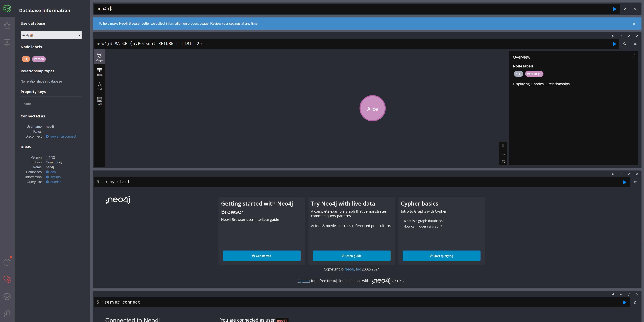The image size is (644, 322).
Task: Save MATCH query to favorites star
Action: pyautogui.click(x=625, y=44)
